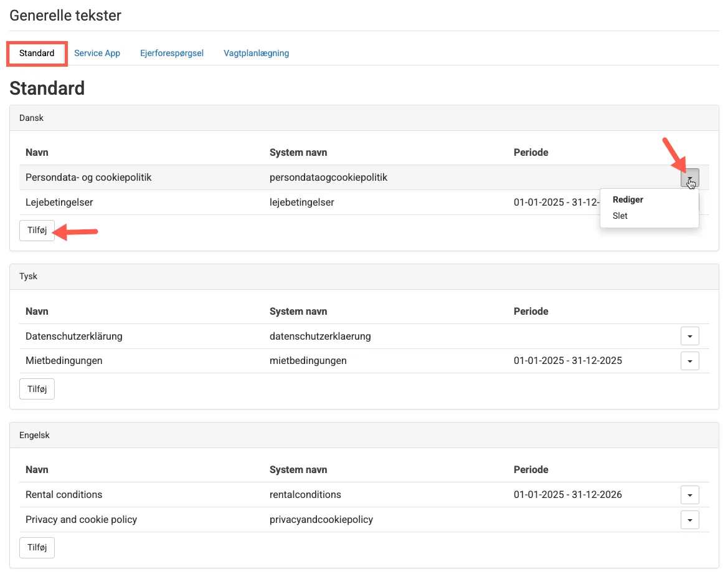Screen dimensions: 728x579
Task: Expand the Mietbedingungen row dropdown arrow
Action: pyautogui.click(x=689, y=361)
